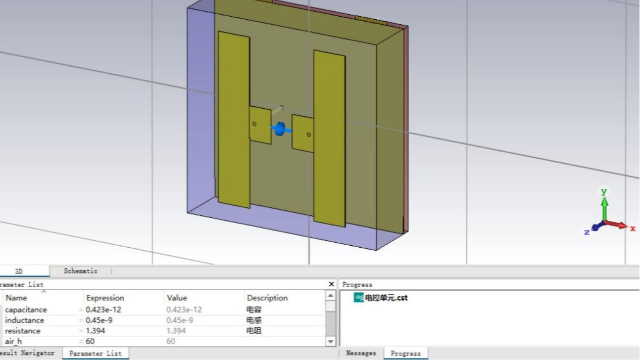This screenshot has width=640, height=360.
Task: Click the cst project file icon
Action: (x=358, y=298)
